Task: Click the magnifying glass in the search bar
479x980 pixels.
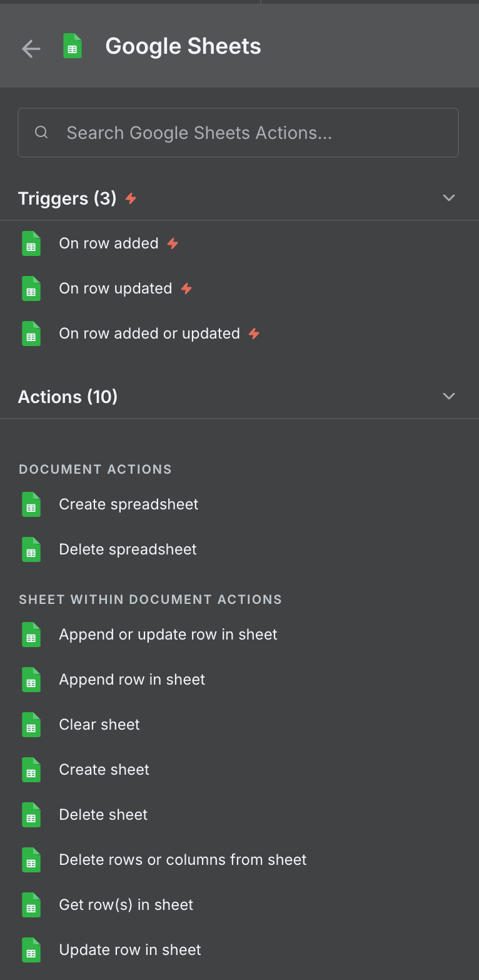Action: [41, 133]
